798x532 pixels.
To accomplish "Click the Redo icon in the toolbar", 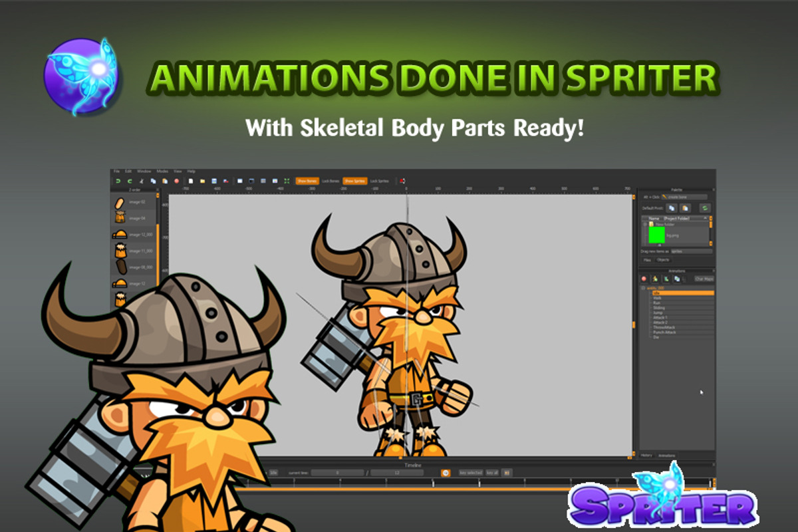I will (129, 180).
